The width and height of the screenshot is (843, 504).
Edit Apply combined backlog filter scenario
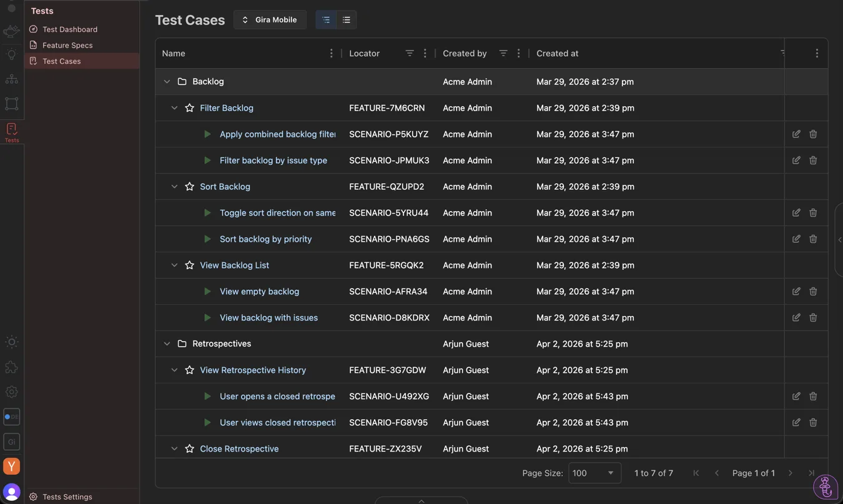click(796, 134)
